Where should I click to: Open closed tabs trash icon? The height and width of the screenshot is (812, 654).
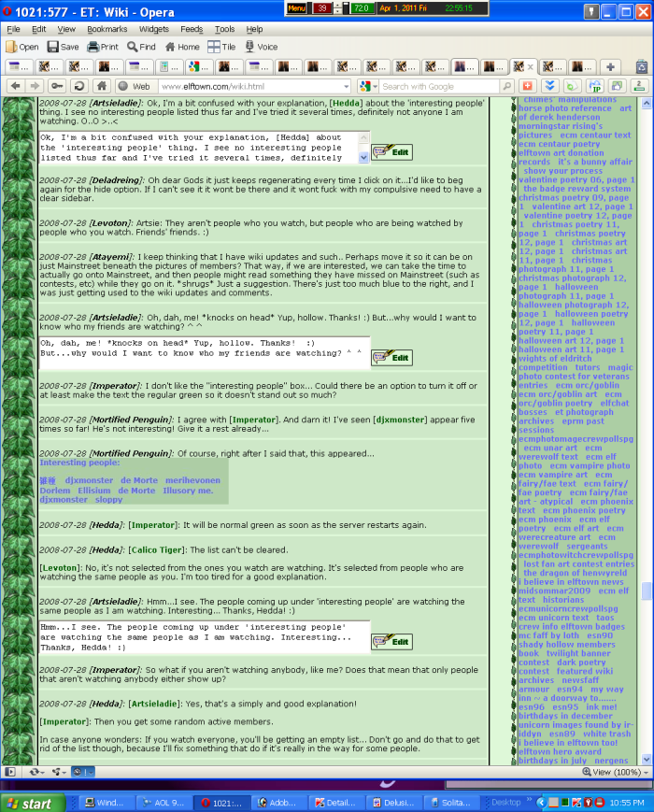pyautogui.click(x=642, y=66)
